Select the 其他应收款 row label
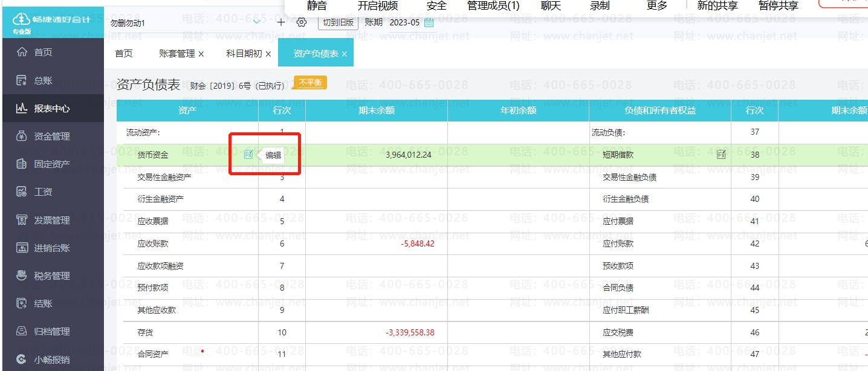The image size is (868, 371). 157,310
